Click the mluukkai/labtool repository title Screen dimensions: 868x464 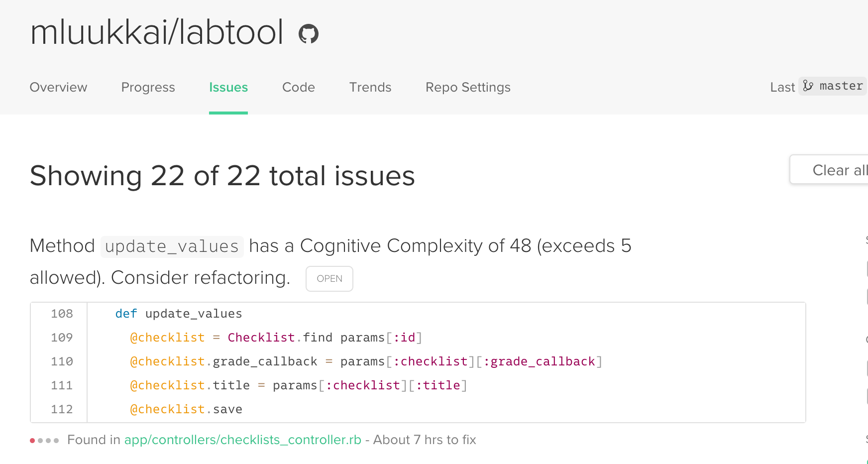click(x=156, y=33)
